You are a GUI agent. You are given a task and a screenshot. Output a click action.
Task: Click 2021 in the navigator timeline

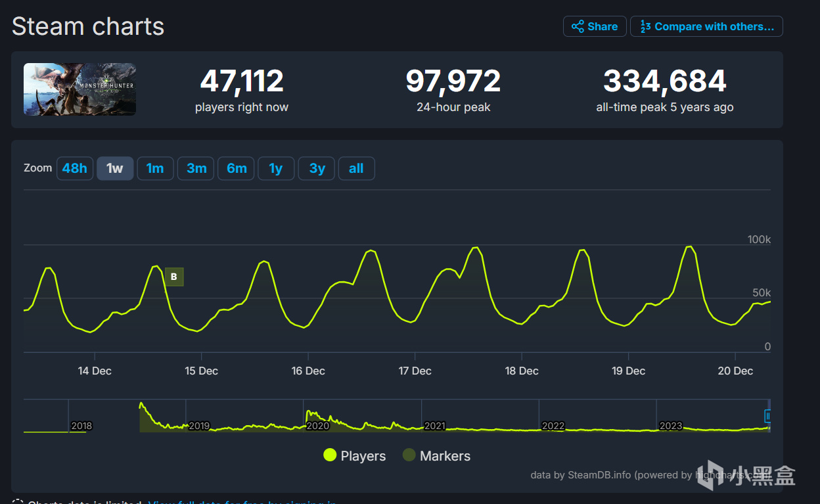pos(435,426)
